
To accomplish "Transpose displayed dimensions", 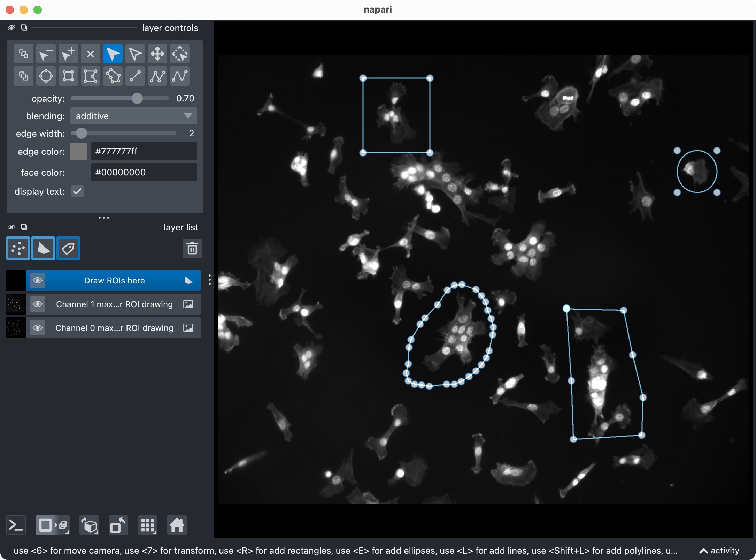I will (118, 525).
